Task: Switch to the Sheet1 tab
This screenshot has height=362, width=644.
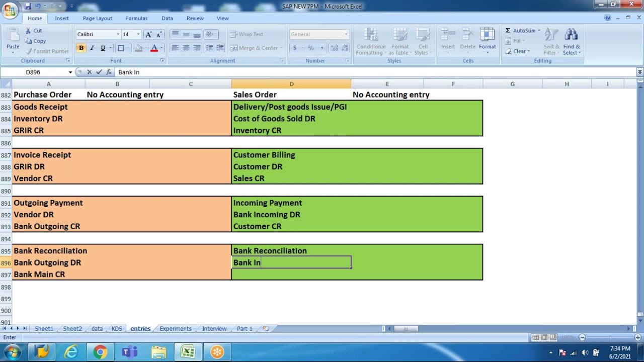Action: pos(44,328)
